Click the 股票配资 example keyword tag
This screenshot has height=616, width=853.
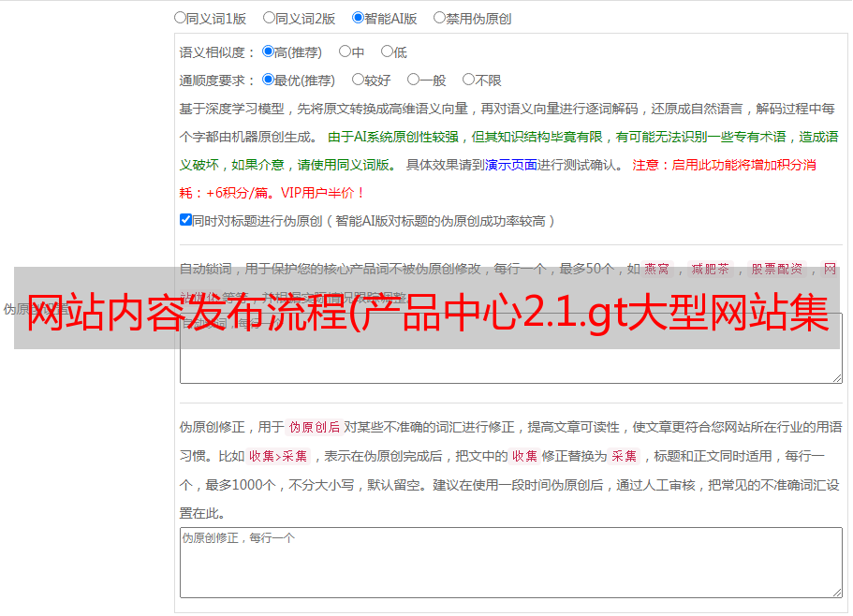click(x=777, y=269)
